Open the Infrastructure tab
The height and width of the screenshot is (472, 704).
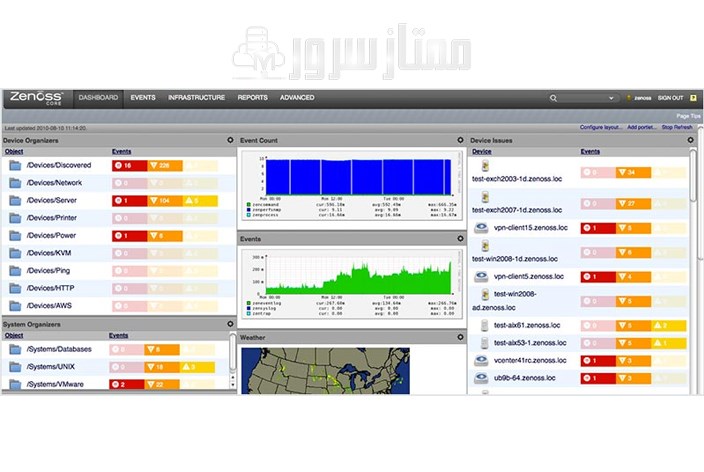196,97
